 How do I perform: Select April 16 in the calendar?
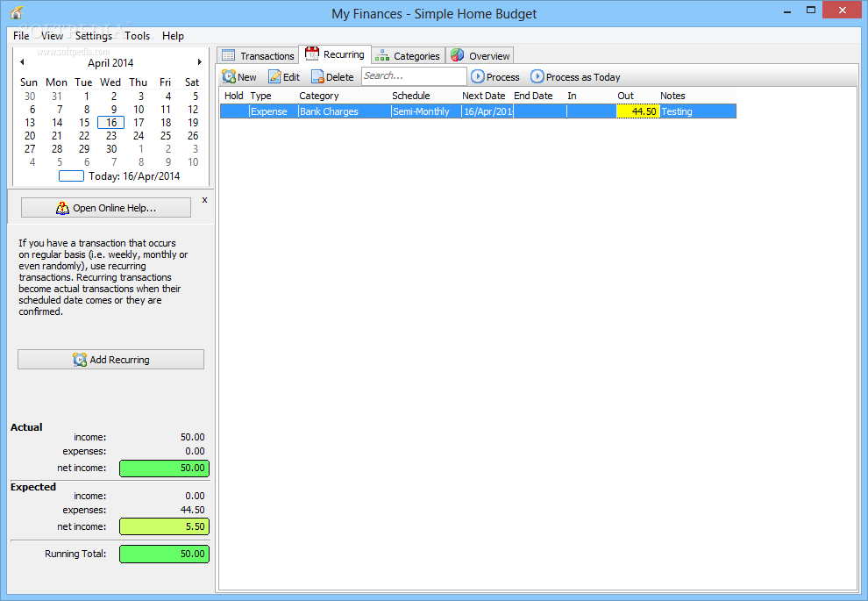[110, 123]
